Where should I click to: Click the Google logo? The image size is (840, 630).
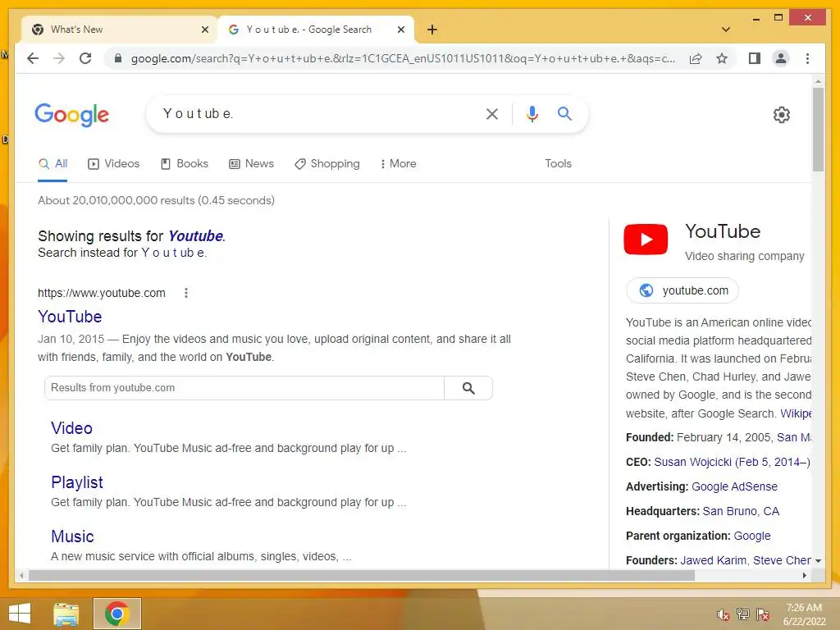pos(72,115)
